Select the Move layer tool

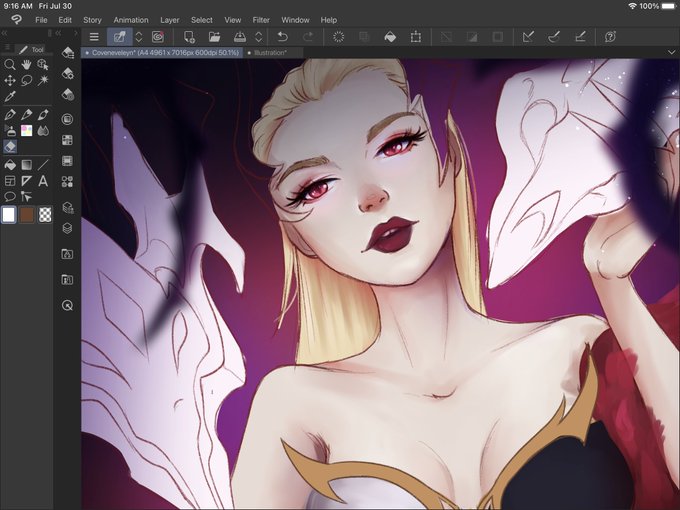(10, 81)
